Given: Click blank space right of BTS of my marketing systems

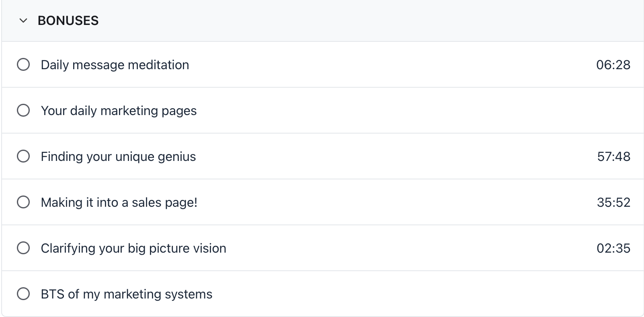Looking at the screenshot, I should (x=402, y=294).
